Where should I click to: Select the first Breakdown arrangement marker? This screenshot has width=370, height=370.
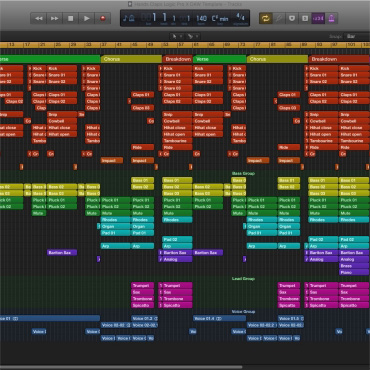point(177,59)
